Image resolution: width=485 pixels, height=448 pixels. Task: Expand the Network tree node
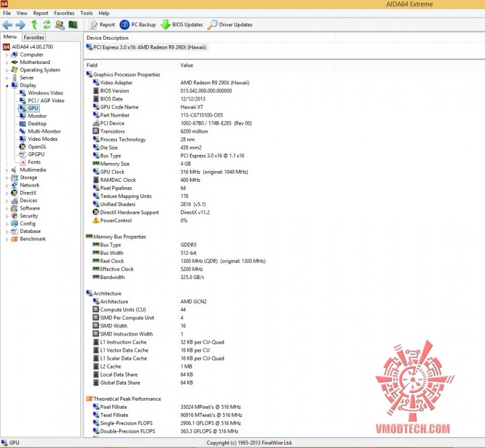7,185
